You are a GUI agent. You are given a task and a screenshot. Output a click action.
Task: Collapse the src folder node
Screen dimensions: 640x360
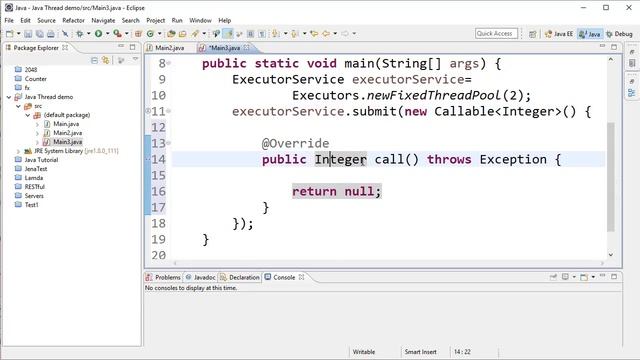tap(18, 106)
